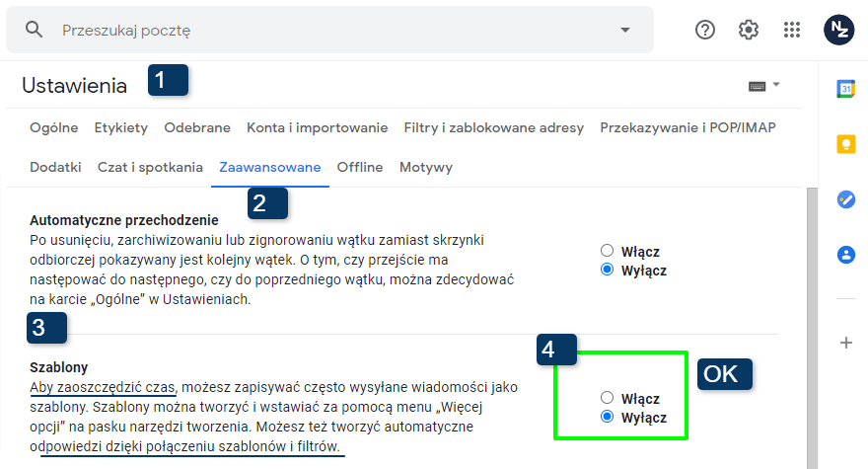Screen dimensions: 868x469
Task: Open Google Keep in side panel
Action: [845, 144]
